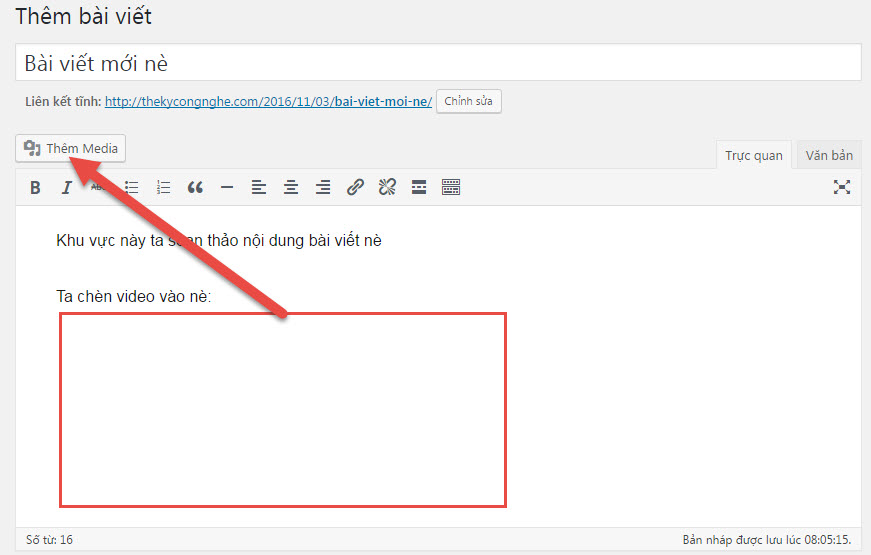
Task: Click the remove link icon
Action: point(387,187)
